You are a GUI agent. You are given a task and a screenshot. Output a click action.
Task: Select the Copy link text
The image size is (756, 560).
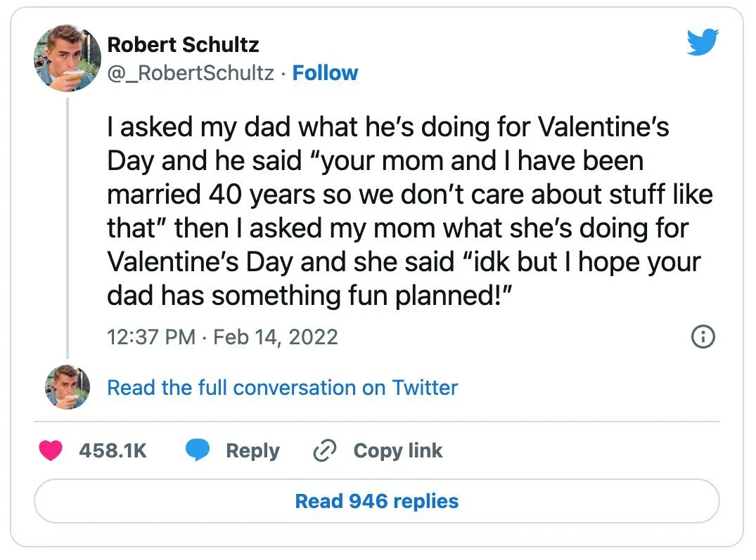pyautogui.click(x=398, y=450)
